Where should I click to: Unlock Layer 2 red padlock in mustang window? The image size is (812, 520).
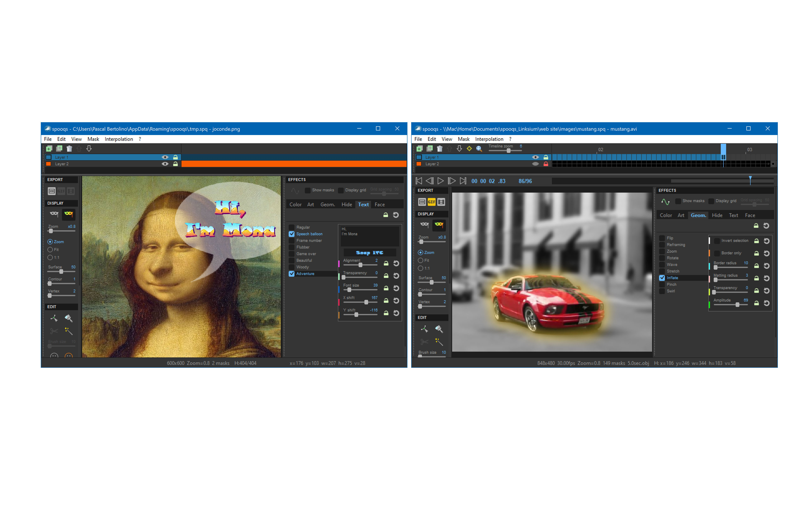tap(546, 164)
